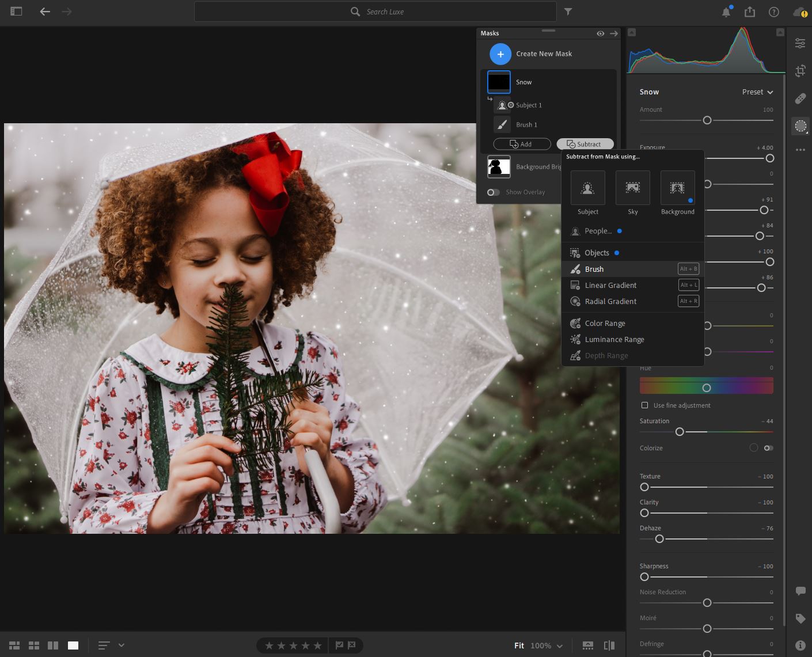Expand the sort order dropdown arrow
812x657 pixels.
[122, 645]
